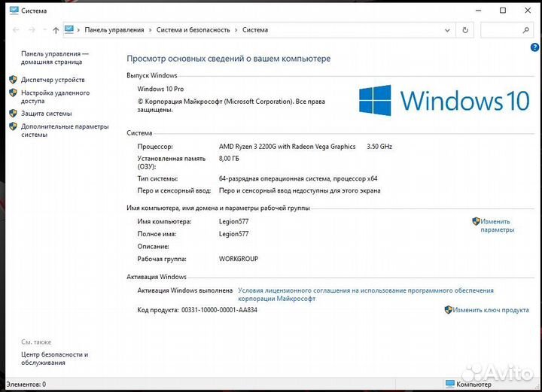This screenshot has width=542, height=392.
Task: Go up one level with Up arrow
Action: pos(56,30)
